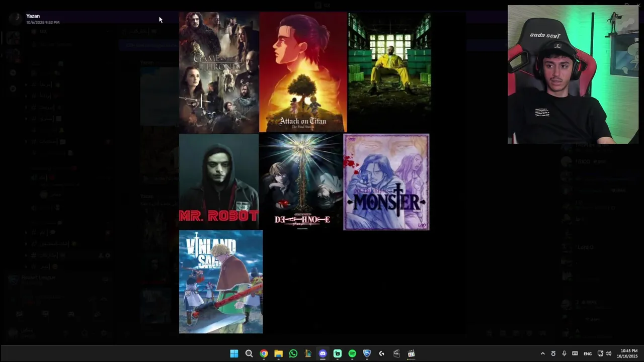Open Logitech G HUB taskbar icon
The image size is (644, 362).
tap(382, 353)
